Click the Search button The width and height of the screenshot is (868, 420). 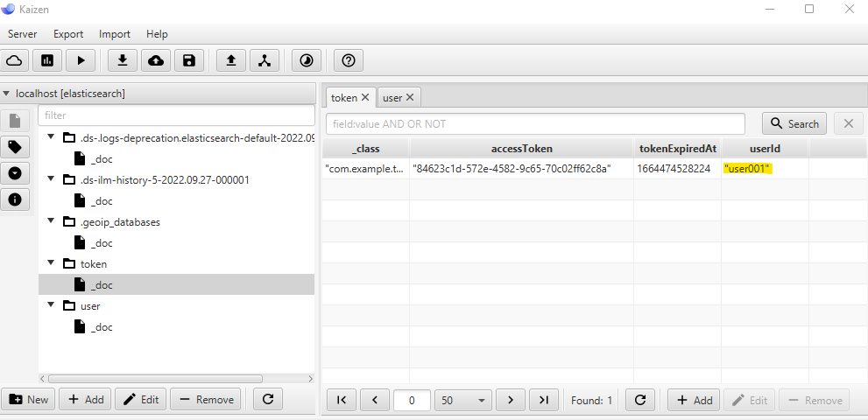[x=794, y=123]
